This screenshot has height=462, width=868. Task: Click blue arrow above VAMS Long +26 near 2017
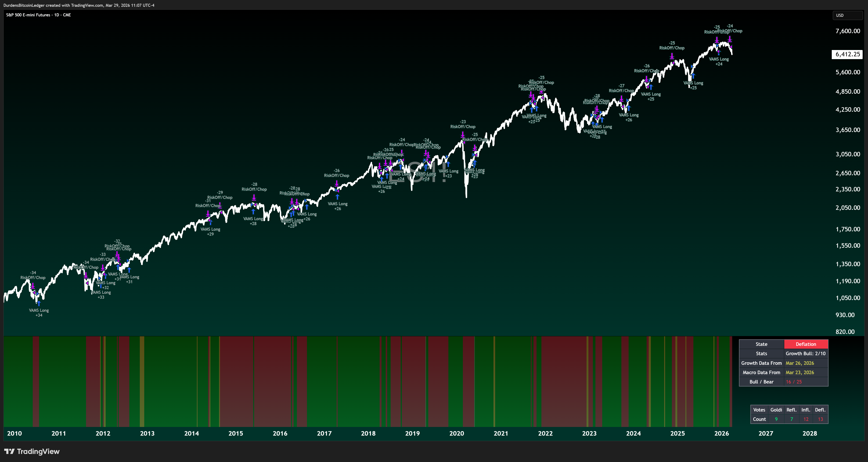pyautogui.click(x=337, y=197)
